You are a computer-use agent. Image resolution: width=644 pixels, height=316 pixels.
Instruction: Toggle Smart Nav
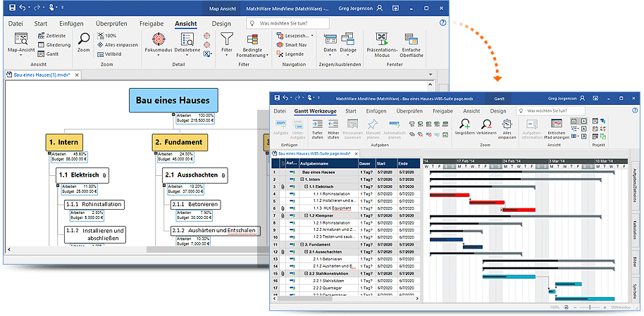(291, 45)
